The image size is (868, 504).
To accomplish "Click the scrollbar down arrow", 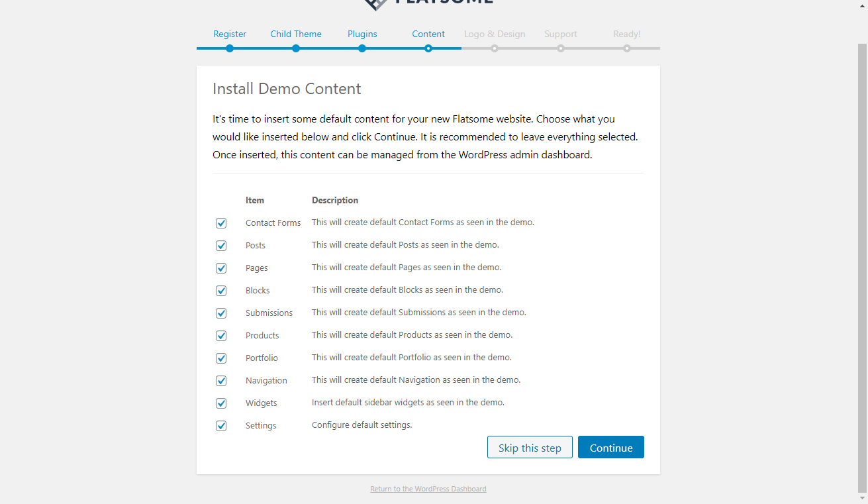I will point(862,497).
